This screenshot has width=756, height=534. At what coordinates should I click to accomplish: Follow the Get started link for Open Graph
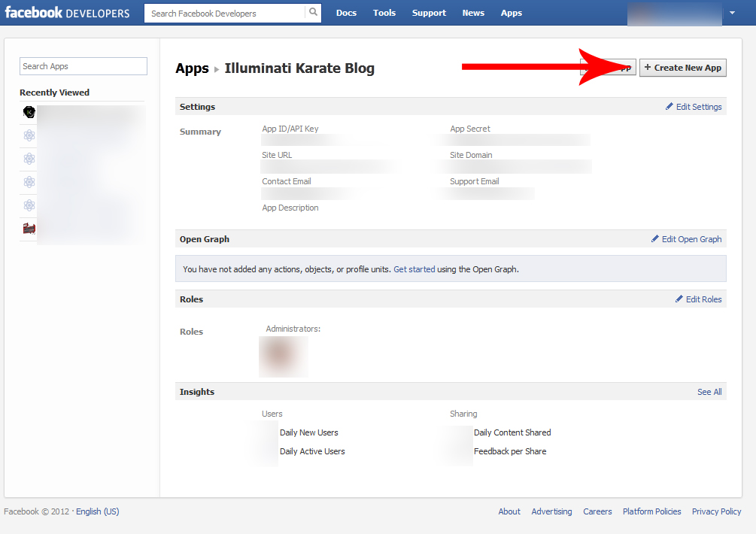414,269
